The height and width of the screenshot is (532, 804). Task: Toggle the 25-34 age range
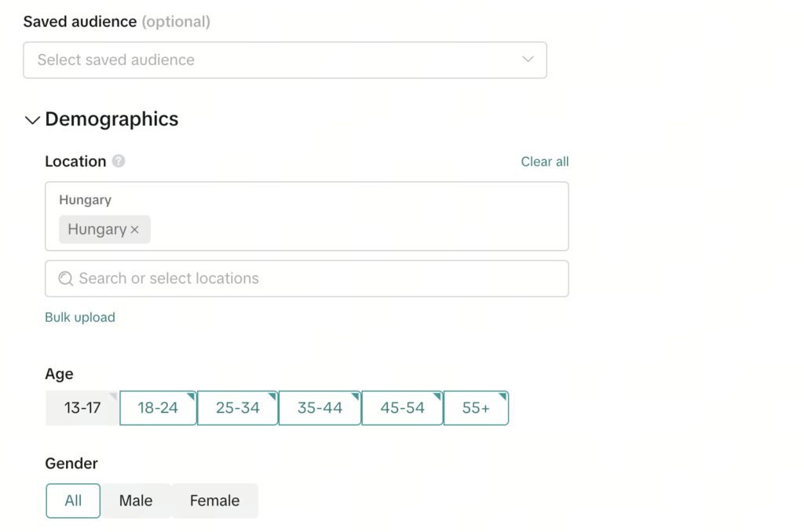pos(238,408)
